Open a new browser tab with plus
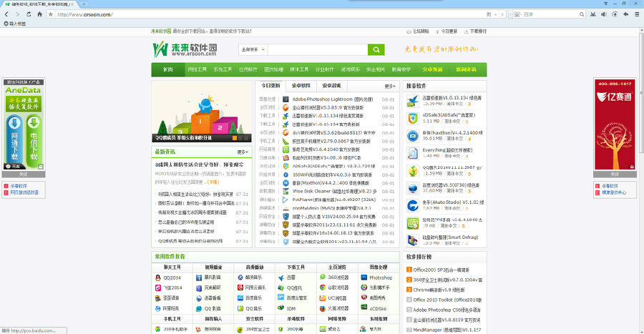Viewport: 644px width, 334px height. (x=84, y=4)
